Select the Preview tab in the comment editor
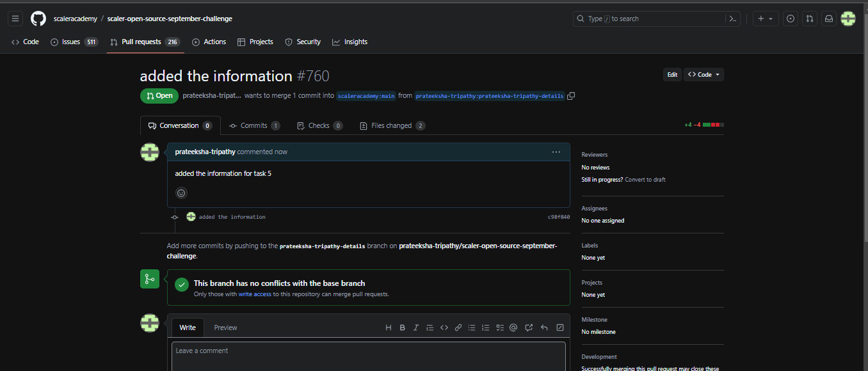 (225, 327)
